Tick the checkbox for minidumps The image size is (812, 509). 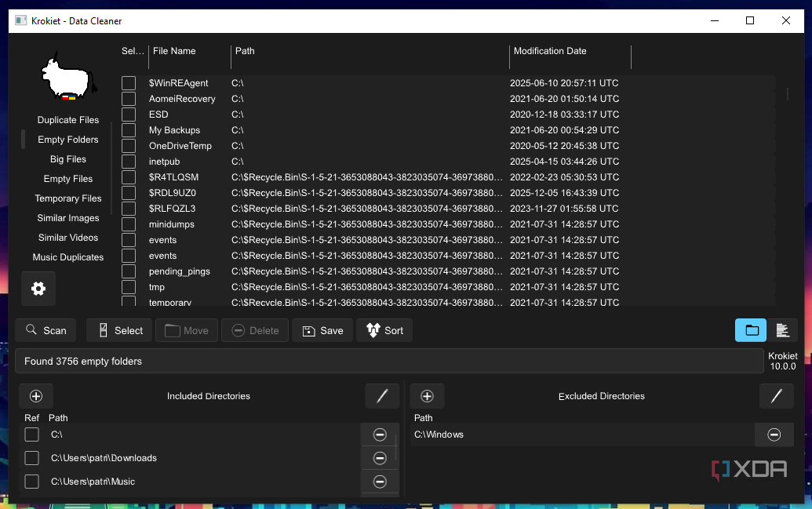coord(129,224)
